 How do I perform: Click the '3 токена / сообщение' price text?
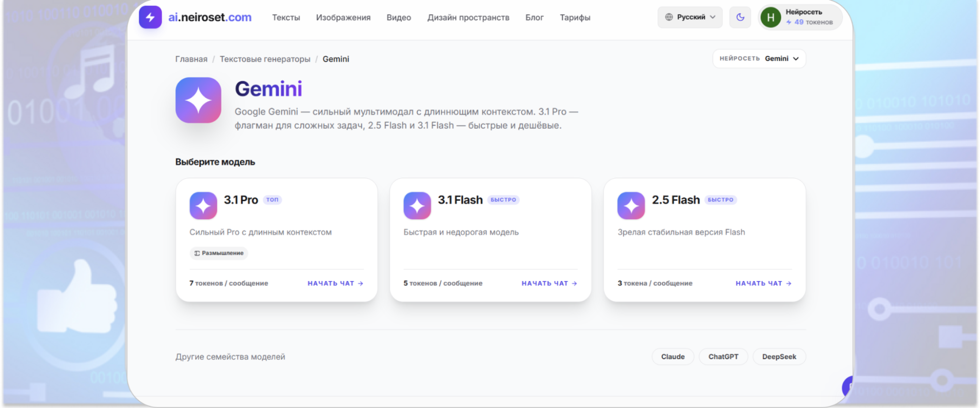point(655,284)
